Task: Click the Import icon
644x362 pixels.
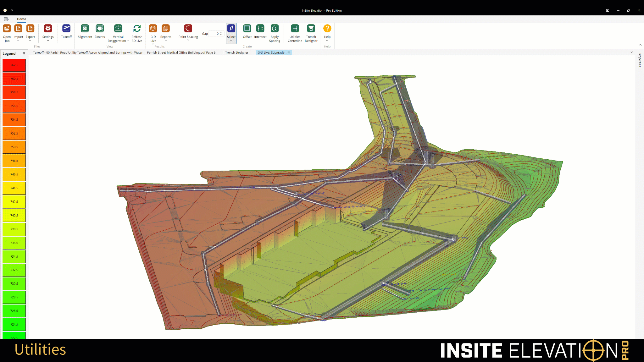Action: [x=18, y=29]
